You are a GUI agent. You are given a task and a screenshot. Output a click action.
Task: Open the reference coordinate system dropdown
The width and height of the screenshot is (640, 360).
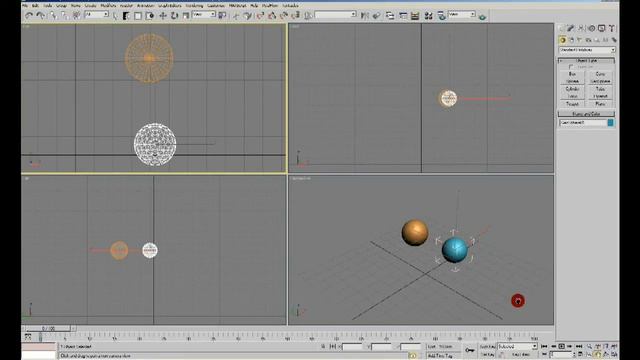[x=204, y=15]
